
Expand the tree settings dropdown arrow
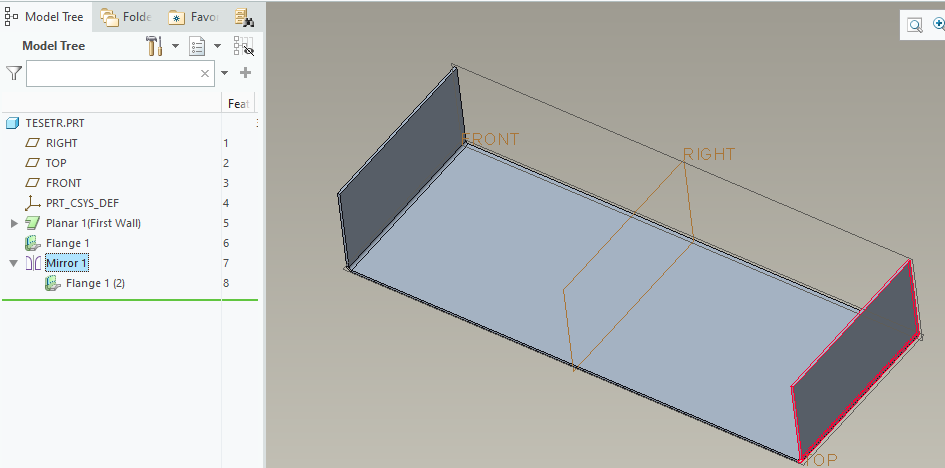point(175,46)
